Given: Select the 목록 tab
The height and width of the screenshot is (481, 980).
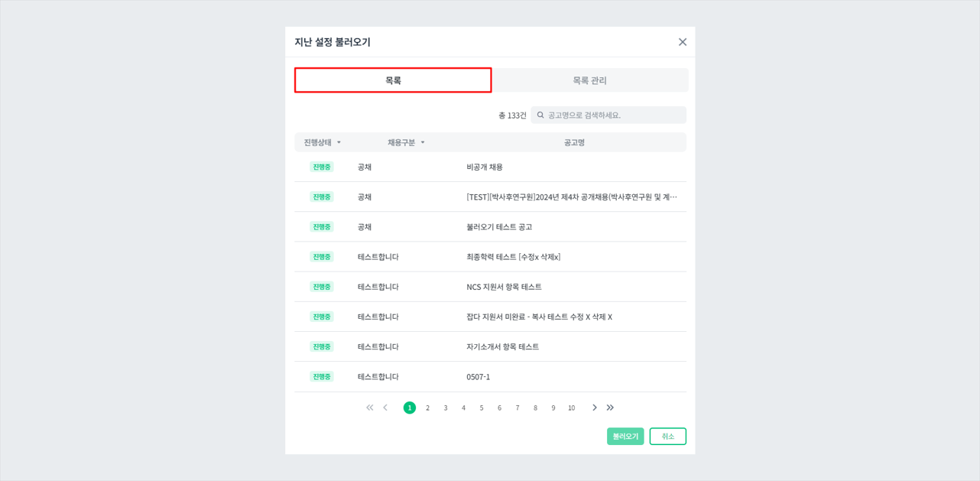Looking at the screenshot, I should coord(392,80).
